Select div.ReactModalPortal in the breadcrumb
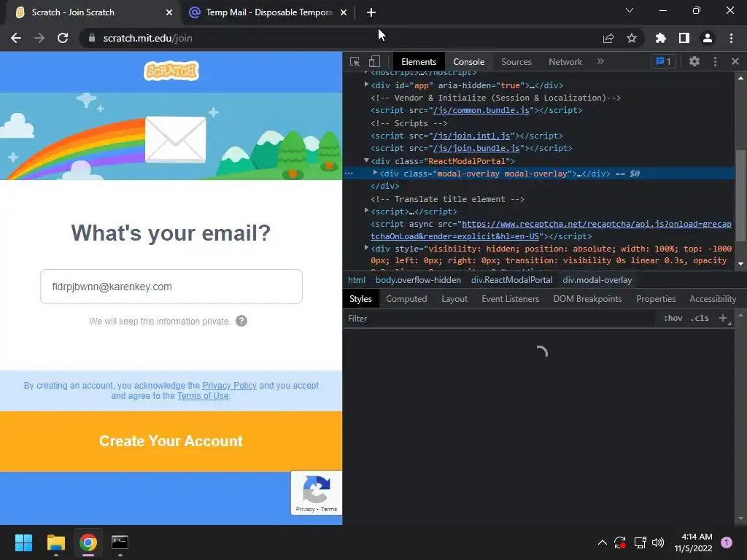 [511, 280]
